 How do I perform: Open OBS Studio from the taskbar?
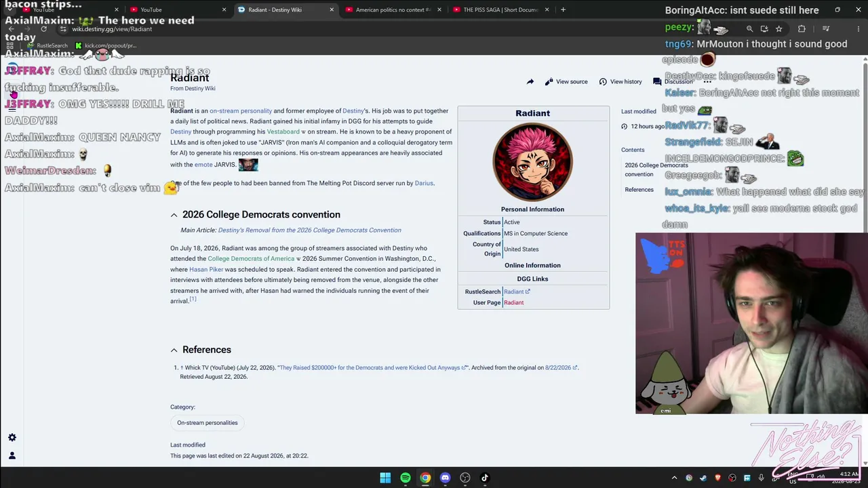click(465, 478)
